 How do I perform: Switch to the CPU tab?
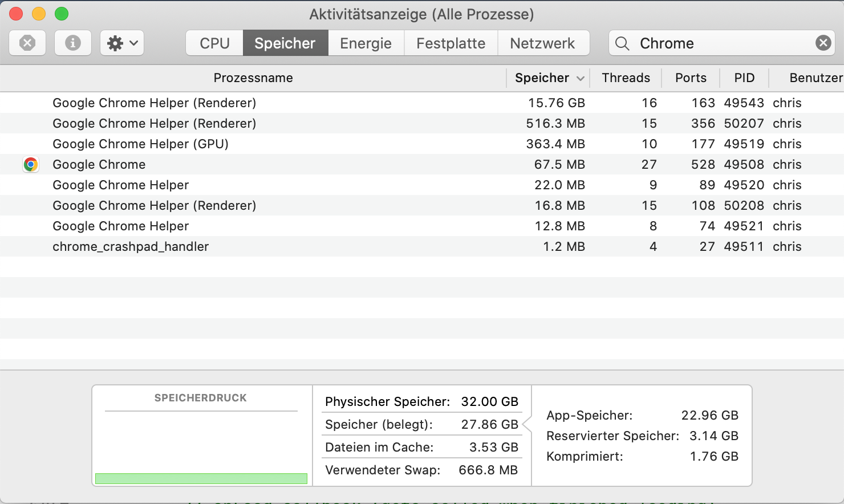click(x=214, y=43)
